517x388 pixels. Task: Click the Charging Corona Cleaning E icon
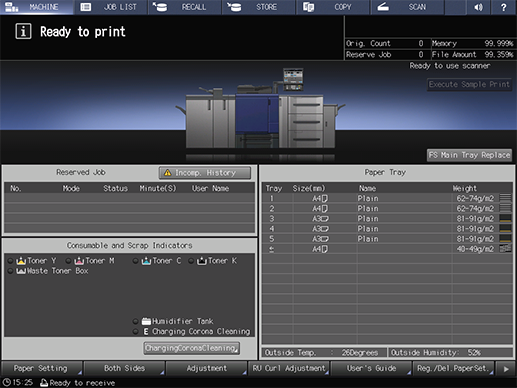click(146, 332)
